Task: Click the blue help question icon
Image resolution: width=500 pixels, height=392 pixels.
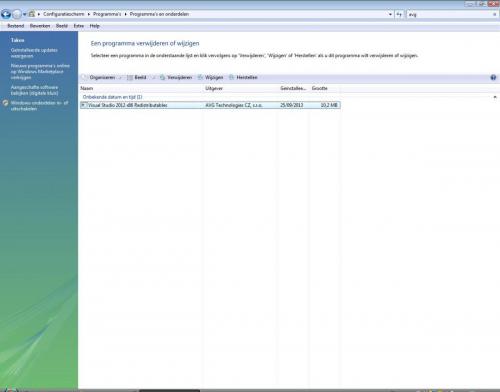Action: pos(493,77)
